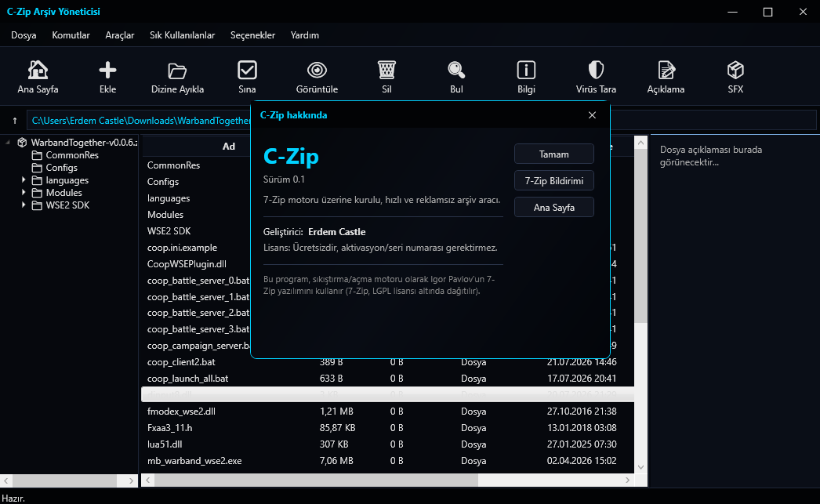Image resolution: width=820 pixels, height=504 pixels.
Task: Click the archive path address field
Action: pos(422,121)
